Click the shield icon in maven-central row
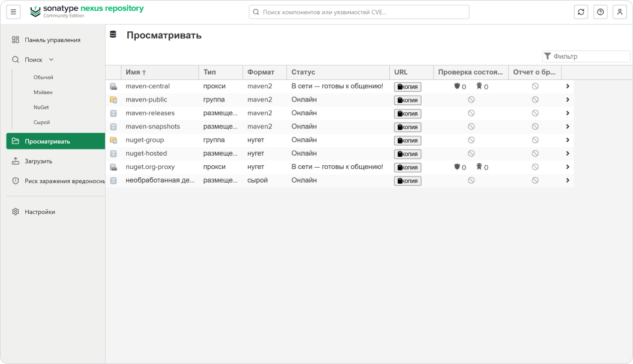 click(457, 86)
